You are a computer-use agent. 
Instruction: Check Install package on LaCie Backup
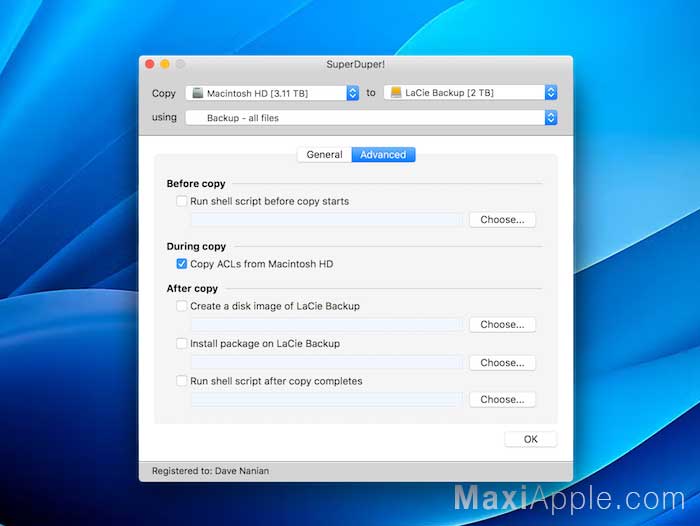[182, 343]
